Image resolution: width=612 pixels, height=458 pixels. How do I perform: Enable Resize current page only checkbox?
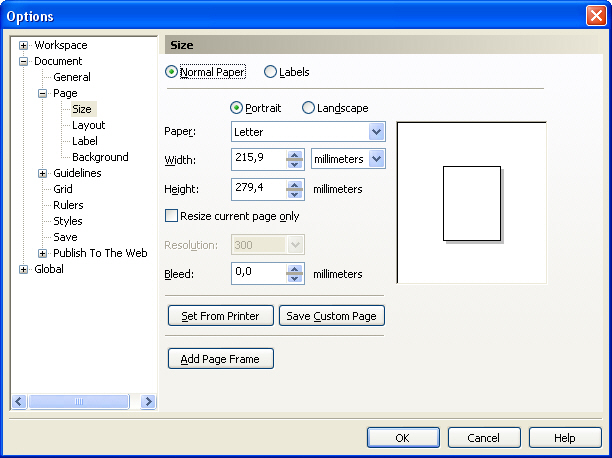coord(171,216)
